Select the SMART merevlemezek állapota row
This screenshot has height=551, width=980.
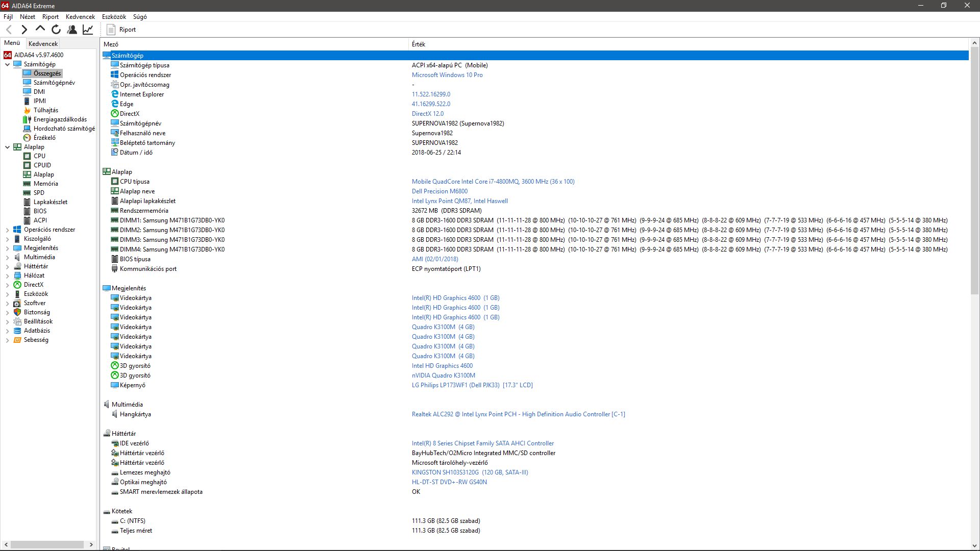coord(535,492)
